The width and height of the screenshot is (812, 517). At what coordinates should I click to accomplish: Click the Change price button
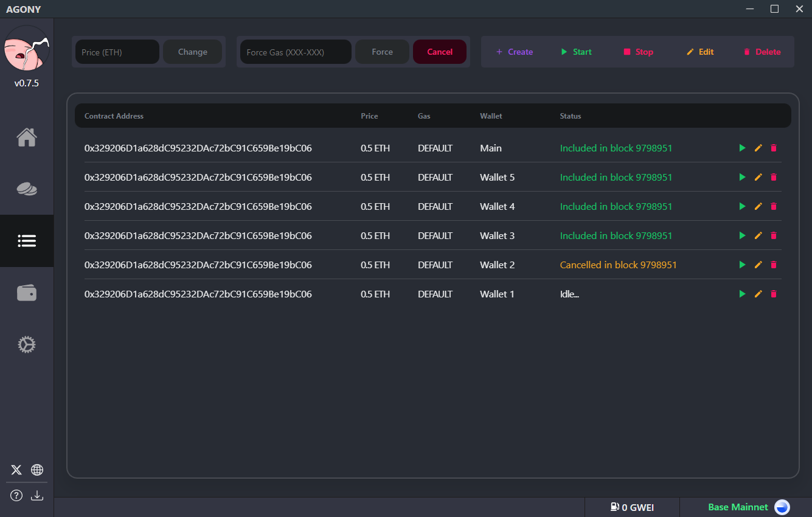[193, 52]
